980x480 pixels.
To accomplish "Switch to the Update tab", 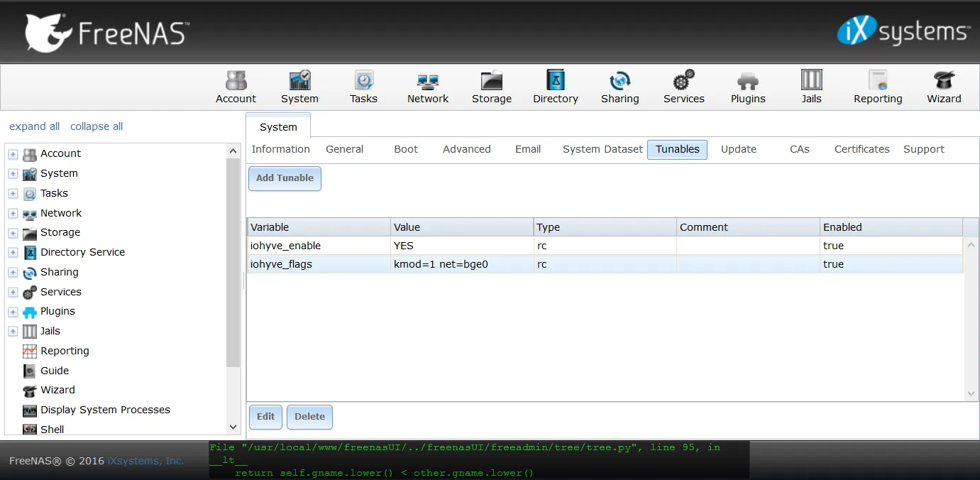I will tap(738, 149).
